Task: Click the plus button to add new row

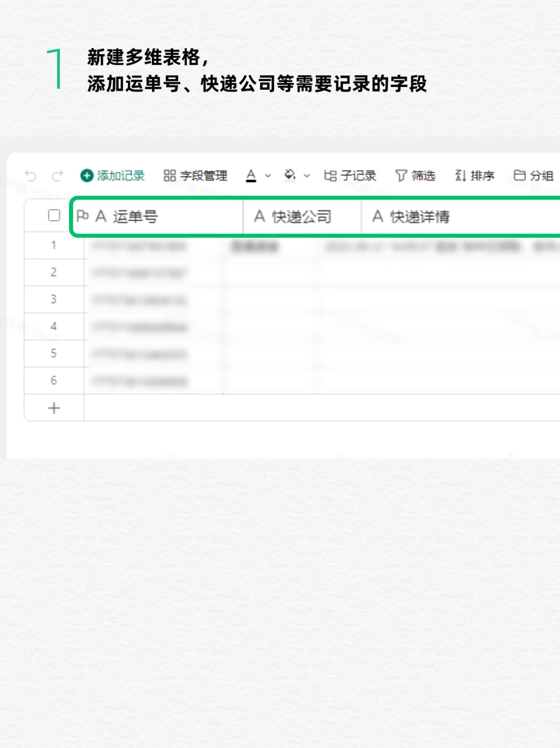Action: tap(54, 407)
